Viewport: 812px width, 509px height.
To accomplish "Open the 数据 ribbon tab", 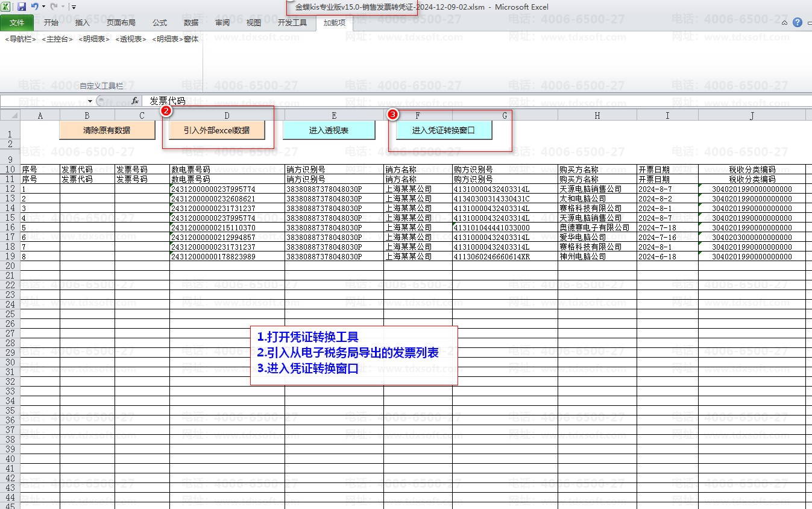I will coord(191,23).
